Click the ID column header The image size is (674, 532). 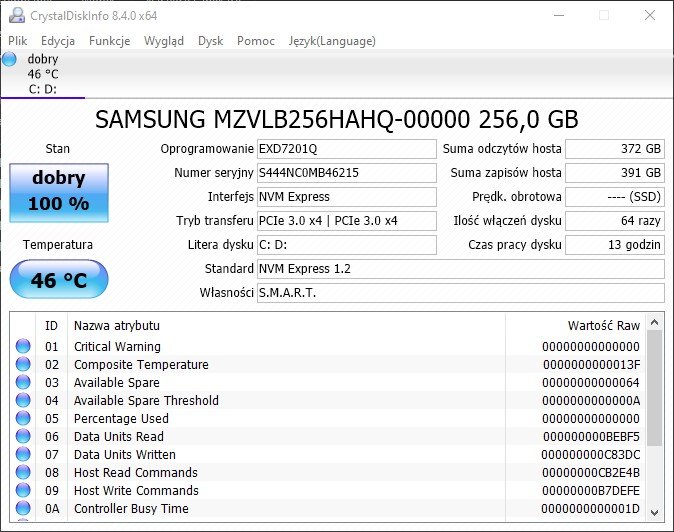click(51, 326)
